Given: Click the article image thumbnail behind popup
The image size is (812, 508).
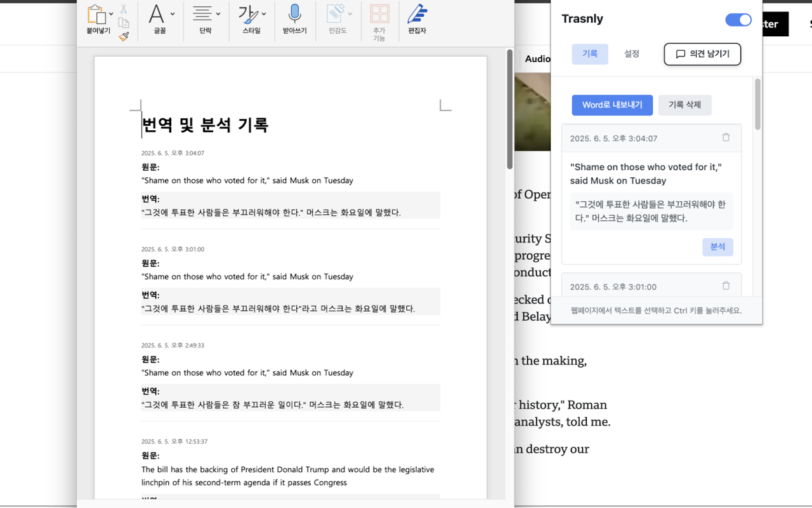Looking at the screenshot, I should click(x=532, y=111).
